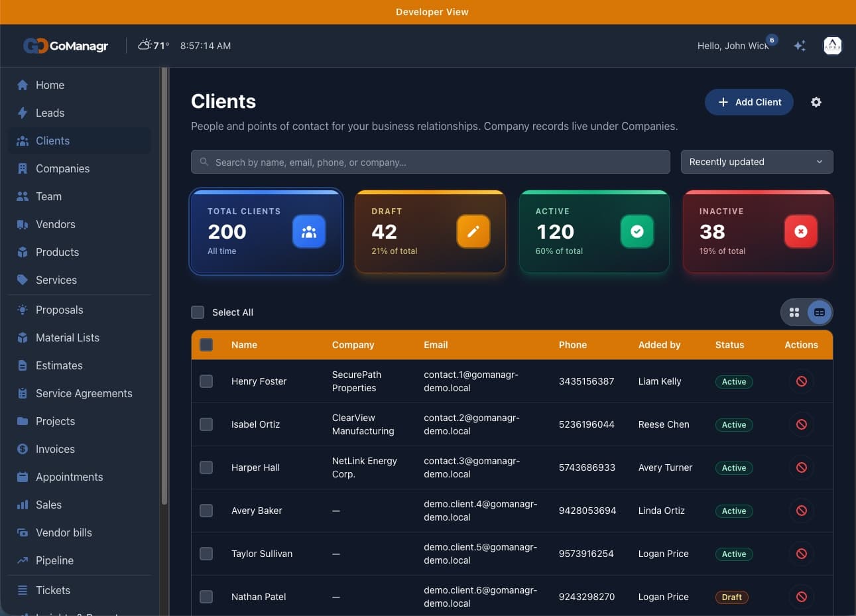Click the Add Client button
856x616 pixels.
(x=749, y=102)
